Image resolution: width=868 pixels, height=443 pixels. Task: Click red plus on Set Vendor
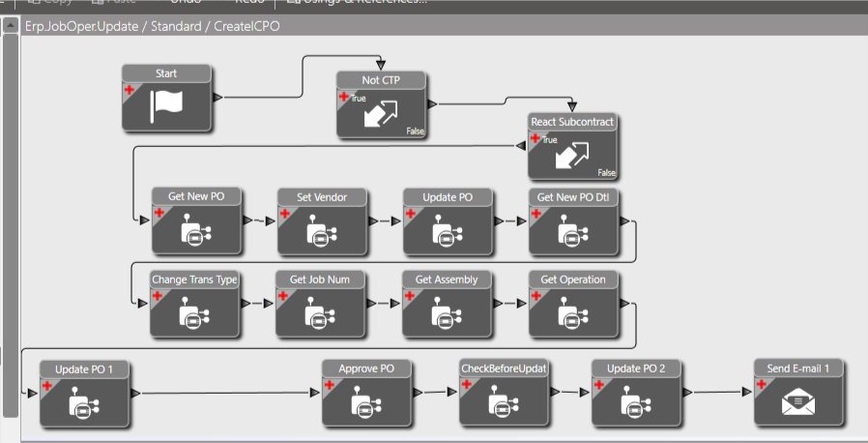(x=285, y=214)
